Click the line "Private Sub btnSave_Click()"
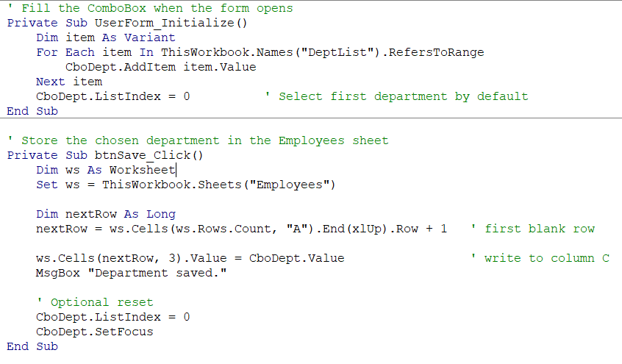The image size is (622, 364). tap(105, 155)
